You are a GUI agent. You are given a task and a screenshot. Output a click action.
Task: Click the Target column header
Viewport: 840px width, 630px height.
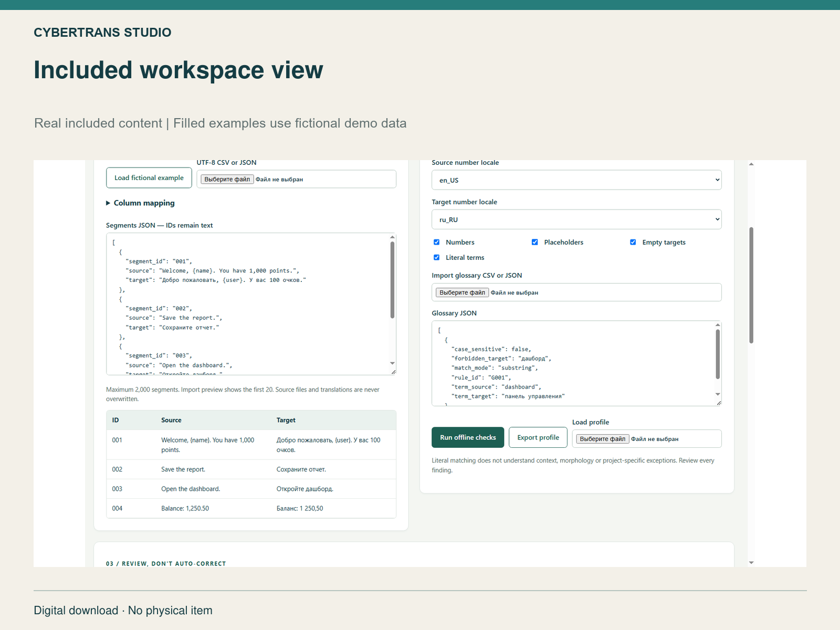(286, 420)
